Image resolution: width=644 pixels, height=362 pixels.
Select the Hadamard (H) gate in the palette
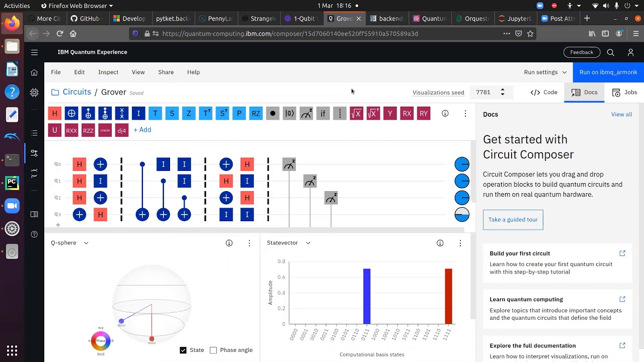[55, 114]
